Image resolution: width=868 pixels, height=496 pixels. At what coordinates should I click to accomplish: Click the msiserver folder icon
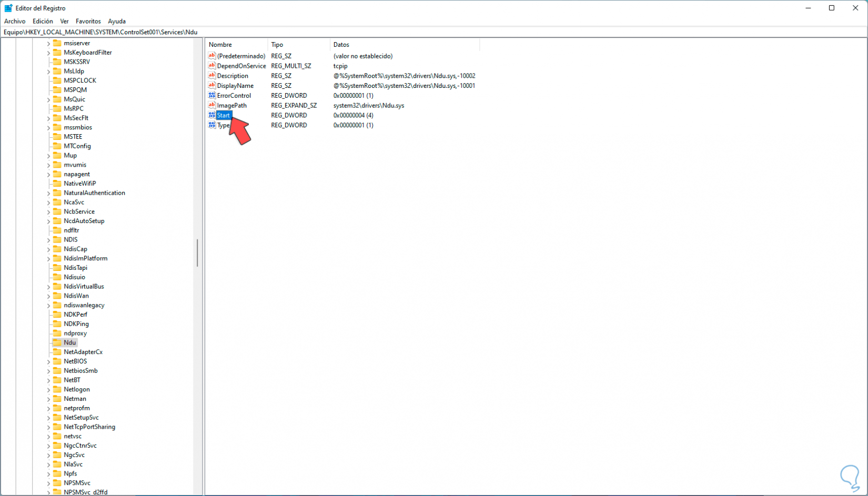click(x=57, y=43)
